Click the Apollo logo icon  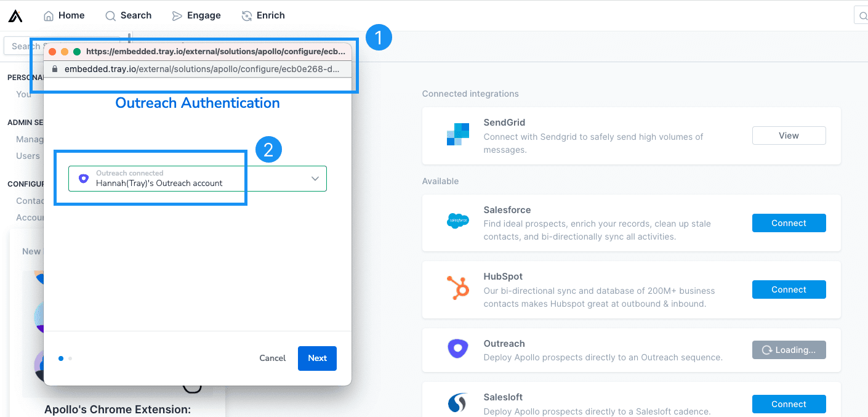coord(15,16)
